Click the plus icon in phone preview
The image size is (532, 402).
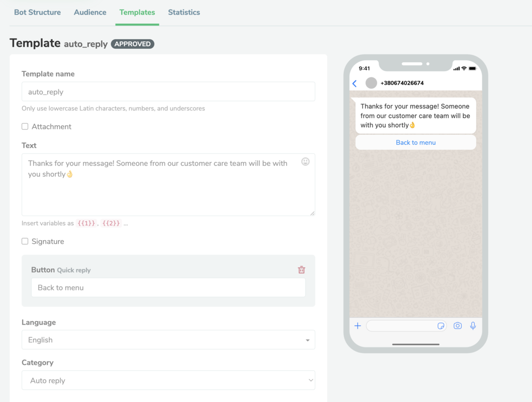[x=358, y=326]
